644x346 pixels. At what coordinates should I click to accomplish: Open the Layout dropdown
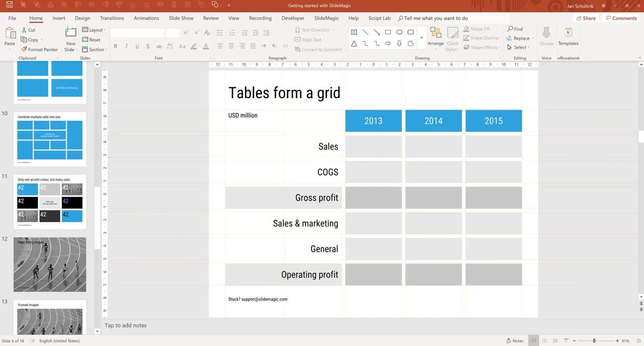(x=94, y=30)
